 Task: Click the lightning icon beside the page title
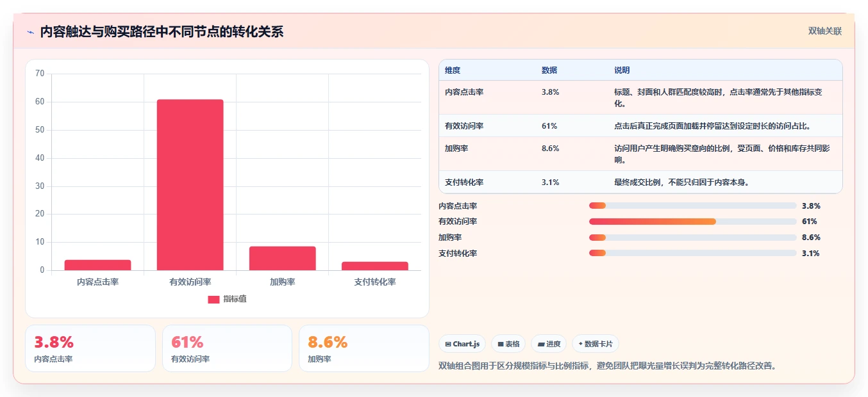pos(31,32)
